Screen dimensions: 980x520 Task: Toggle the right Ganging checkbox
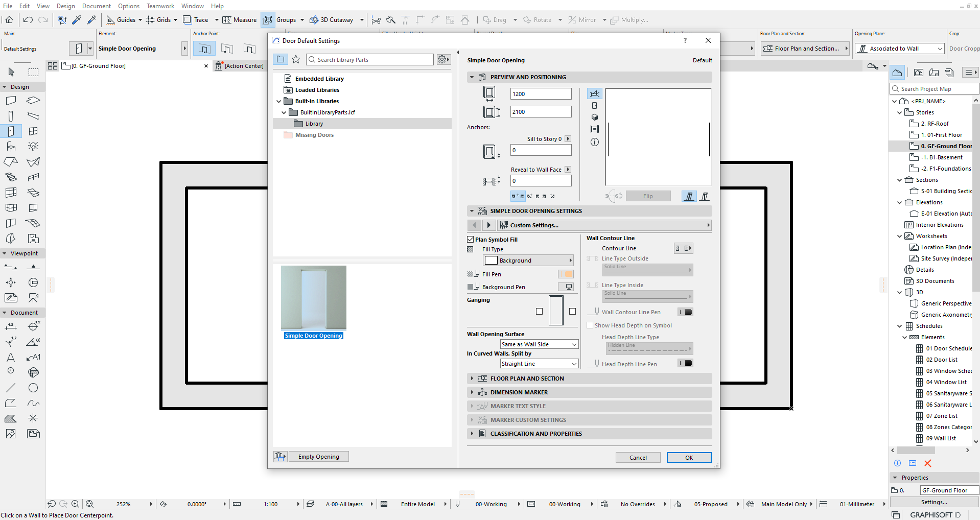click(572, 312)
